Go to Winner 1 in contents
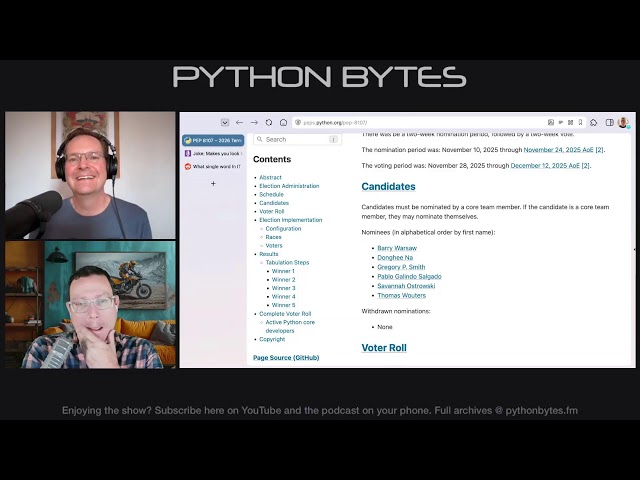640x480 pixels. pyautogui.click(x=283, y=271)
